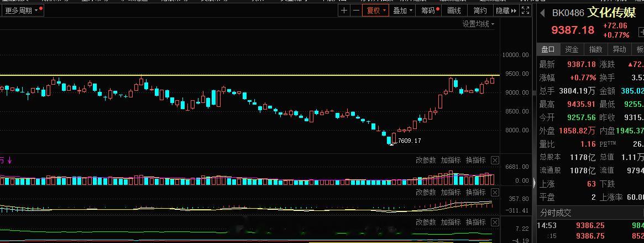Click 加指标 in bottom indicator panel
644x243 pixels.
tap(451, 222)
